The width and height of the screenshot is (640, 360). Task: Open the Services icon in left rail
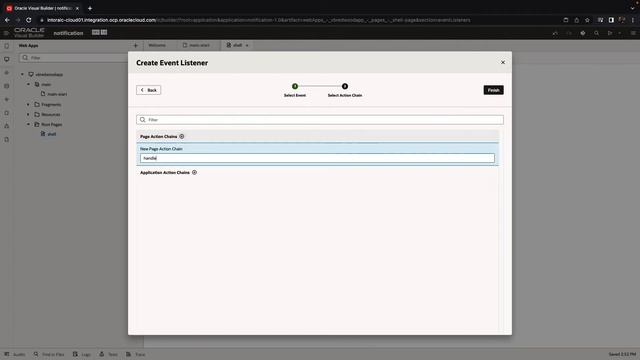point(7,73)
